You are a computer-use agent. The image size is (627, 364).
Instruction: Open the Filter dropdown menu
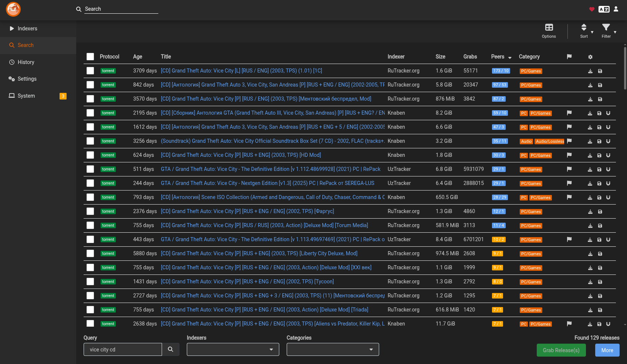coord(609,31)
